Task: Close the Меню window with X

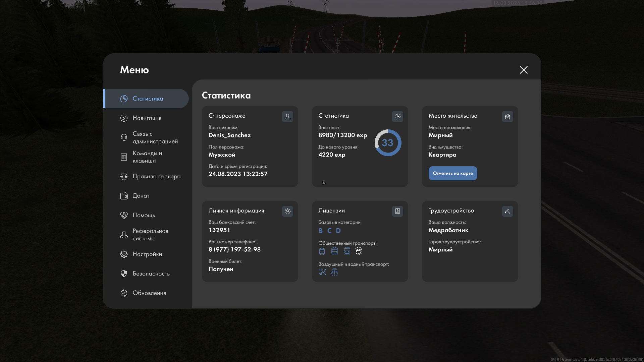Action: coord(524,70)
